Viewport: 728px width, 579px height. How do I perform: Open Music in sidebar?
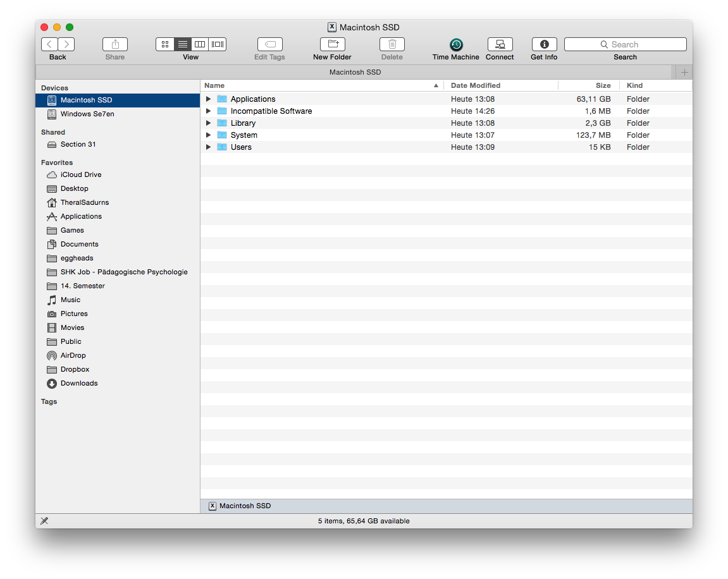[118, 300]
